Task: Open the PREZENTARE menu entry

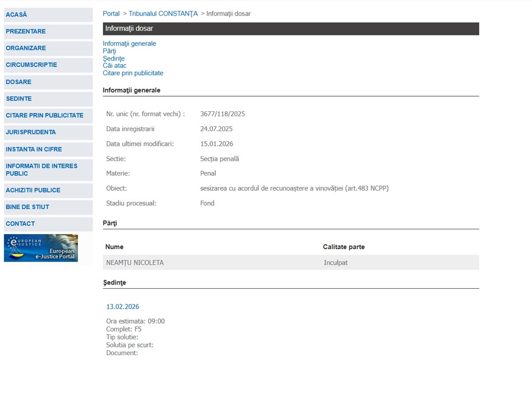Action: pyautogui.click(x=48, y=31)
